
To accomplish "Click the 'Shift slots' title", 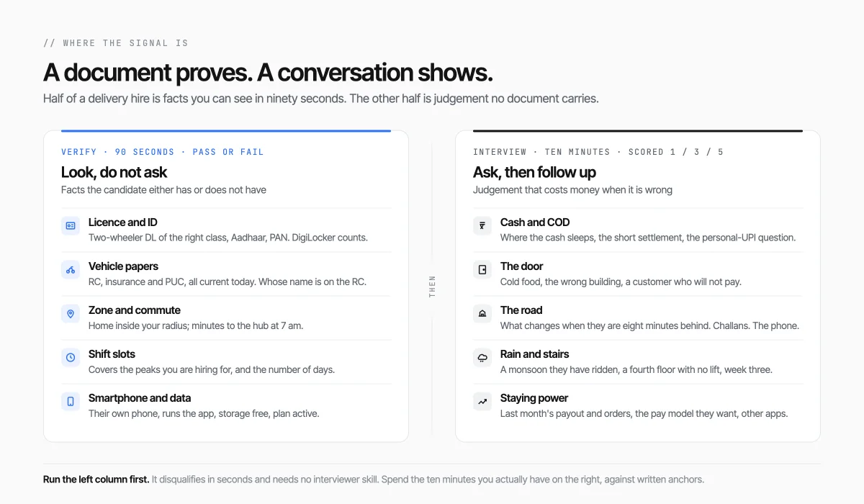I will 112,354.
